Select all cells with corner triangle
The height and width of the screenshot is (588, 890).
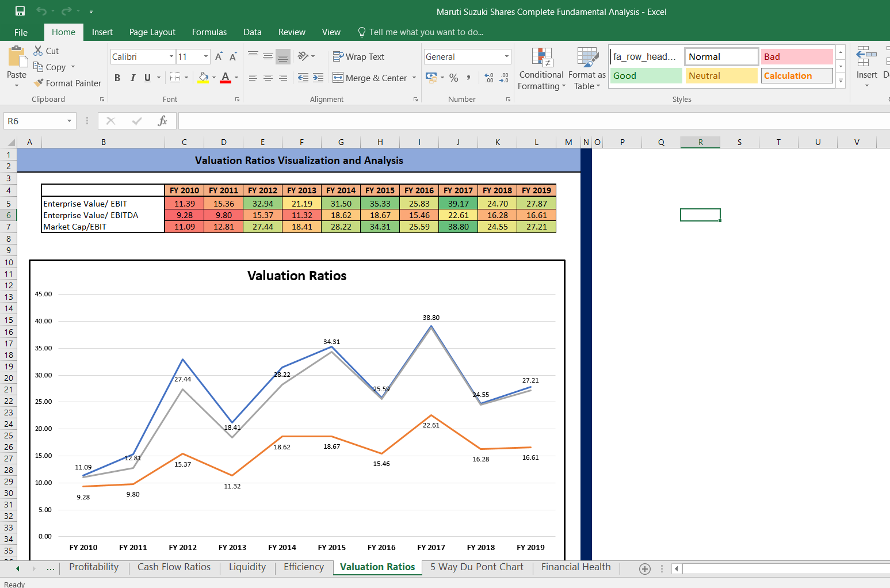(10, 142)
